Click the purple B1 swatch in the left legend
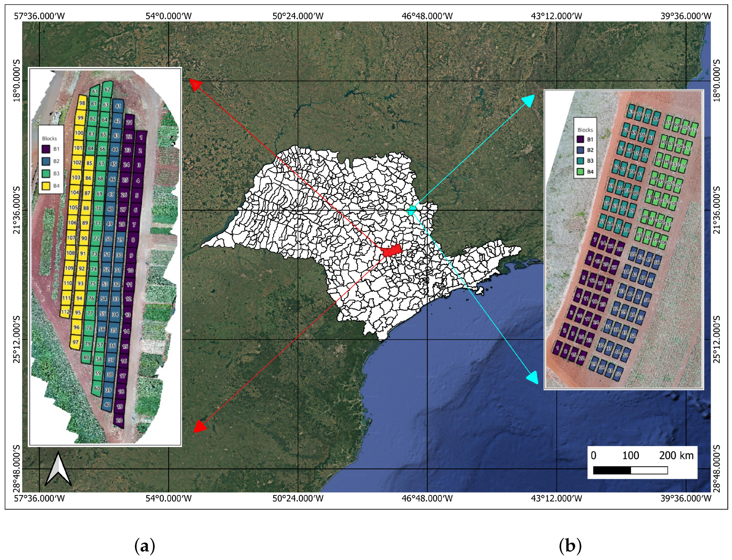This screenshot has height=560, width=732. point(46,149)
